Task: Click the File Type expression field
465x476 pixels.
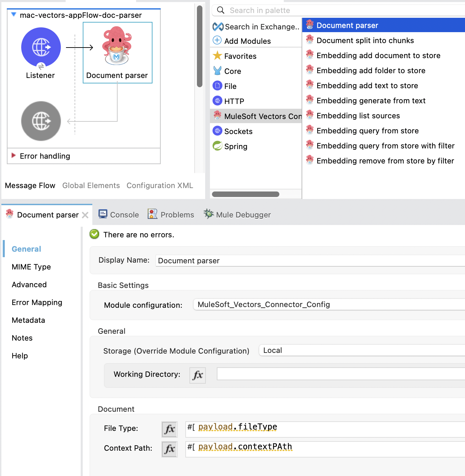Action: (x=325, y=429)
